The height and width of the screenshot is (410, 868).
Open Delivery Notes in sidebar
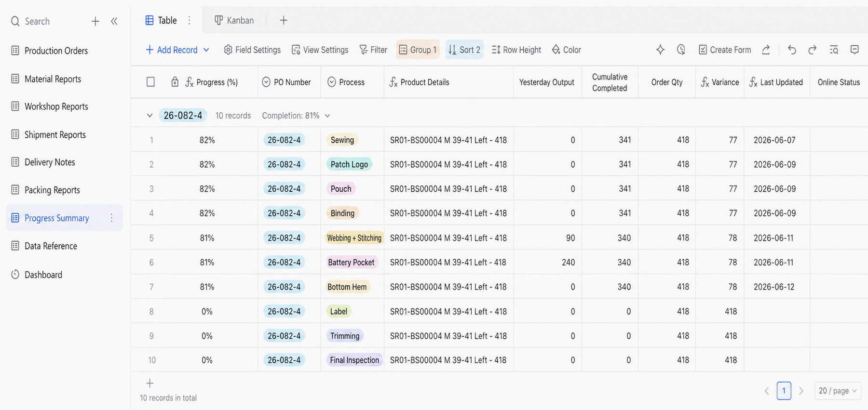(x=50, y=162)
